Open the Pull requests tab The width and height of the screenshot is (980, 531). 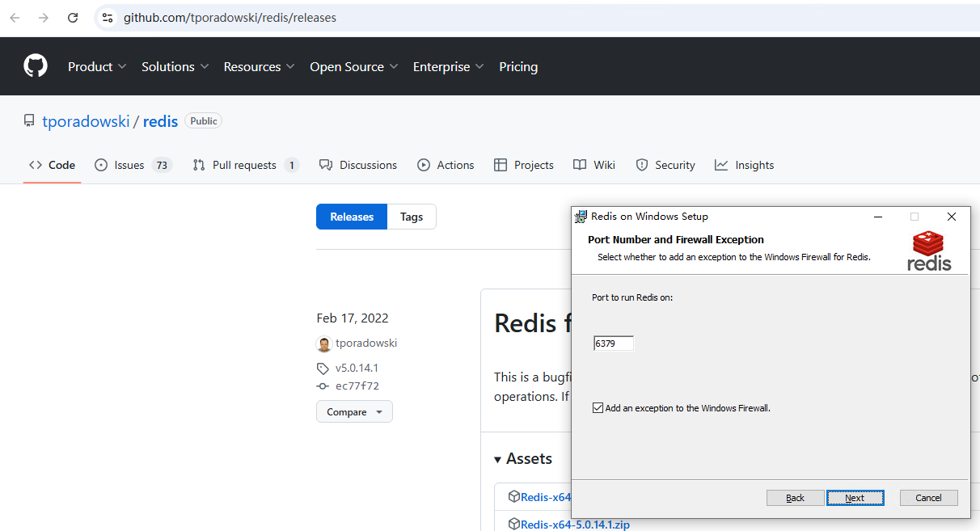[244, 165]
